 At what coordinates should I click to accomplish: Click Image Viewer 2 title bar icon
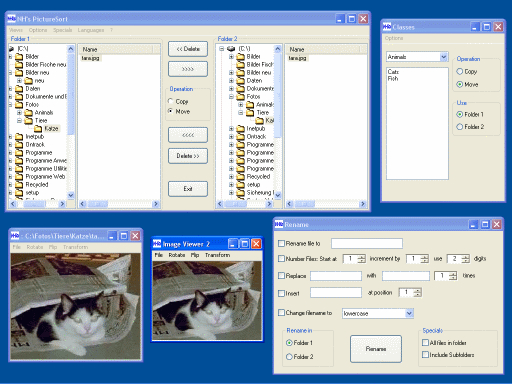(157, 244)
